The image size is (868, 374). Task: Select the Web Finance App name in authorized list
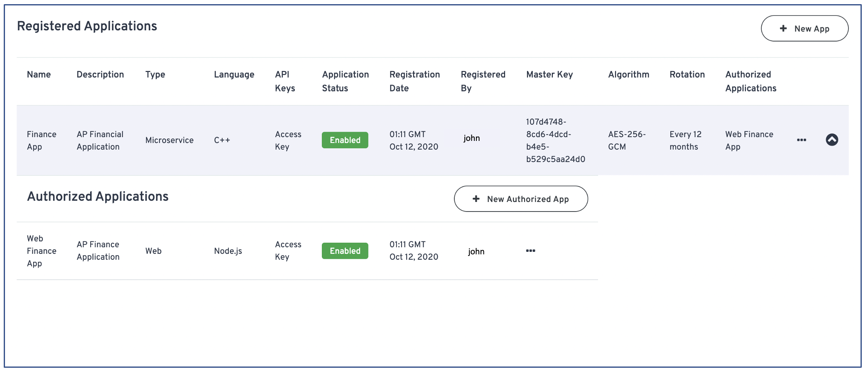41,251
